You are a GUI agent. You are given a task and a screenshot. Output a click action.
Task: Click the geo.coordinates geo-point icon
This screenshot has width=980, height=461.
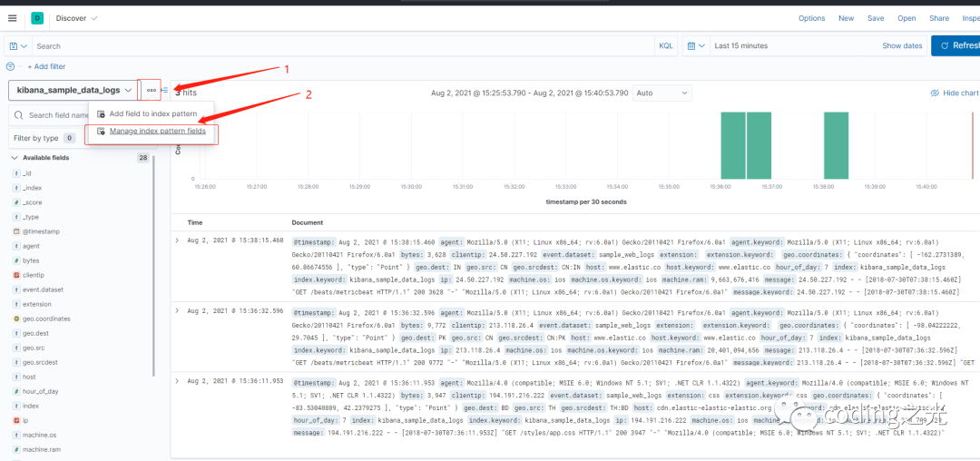coord(16,319)
